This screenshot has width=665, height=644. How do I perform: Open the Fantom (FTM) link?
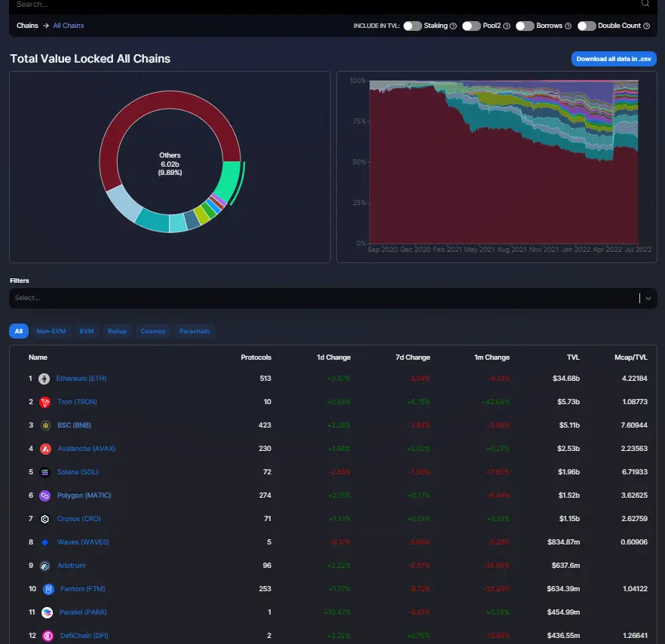coord(83,588)
